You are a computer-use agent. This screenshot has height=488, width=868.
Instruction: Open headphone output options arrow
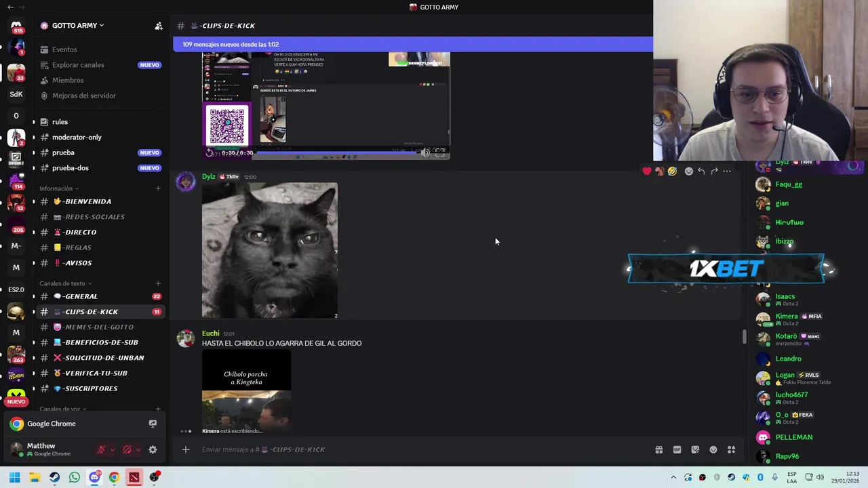coord(138,449)
